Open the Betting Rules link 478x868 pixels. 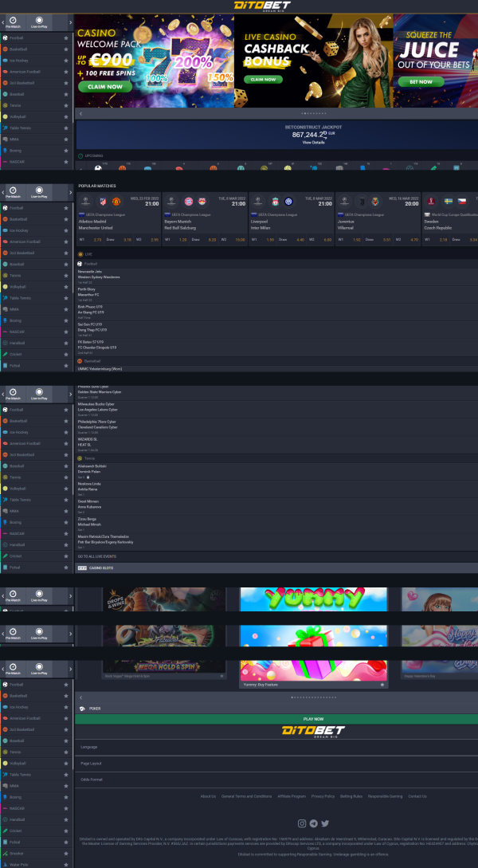[x=351, y=796]
